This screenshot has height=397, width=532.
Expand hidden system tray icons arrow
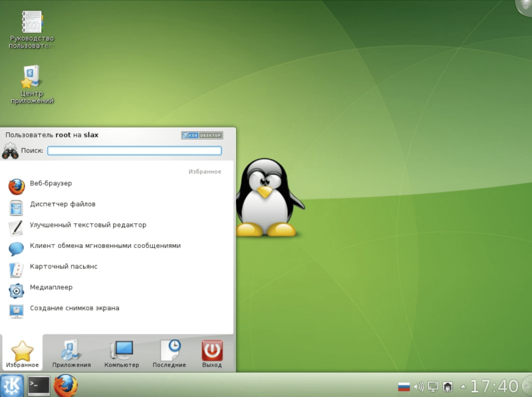(463, 386)
